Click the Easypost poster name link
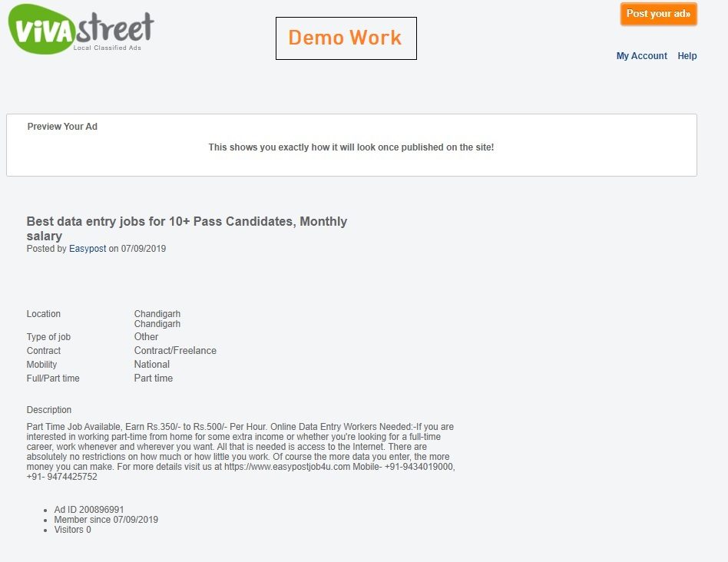 point(88,248)
